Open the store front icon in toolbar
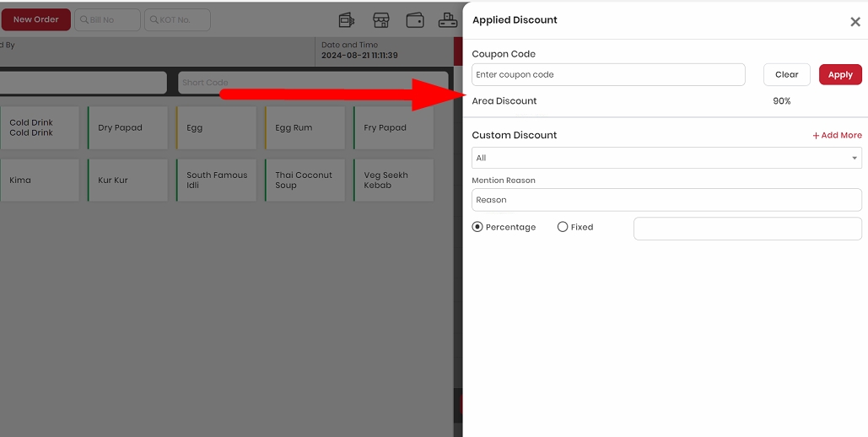This screenshot has height=437, width=868. coord(381,20)
